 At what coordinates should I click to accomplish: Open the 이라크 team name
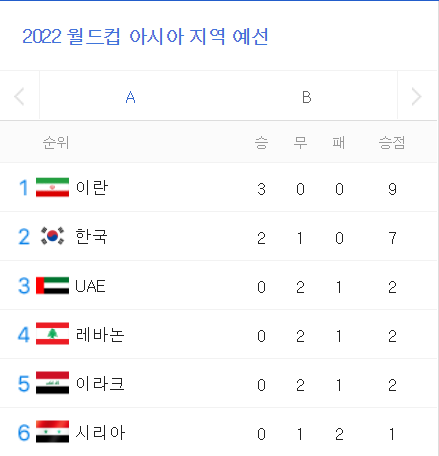click(x=100, y=384)
